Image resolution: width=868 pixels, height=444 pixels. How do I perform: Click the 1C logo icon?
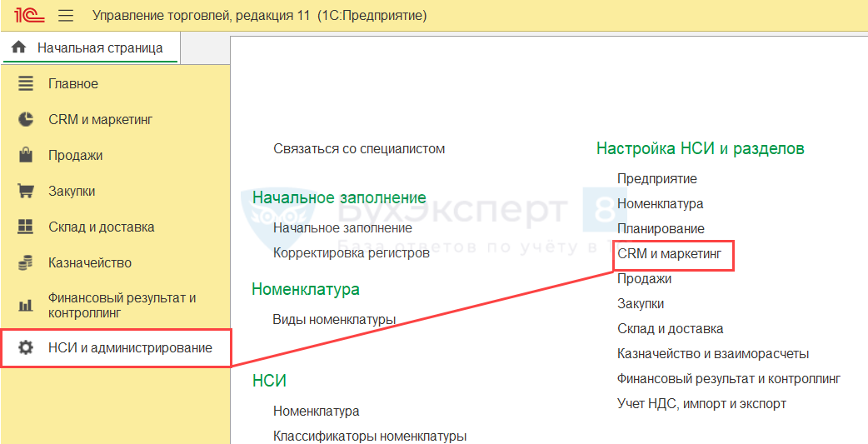click(29, 15)
